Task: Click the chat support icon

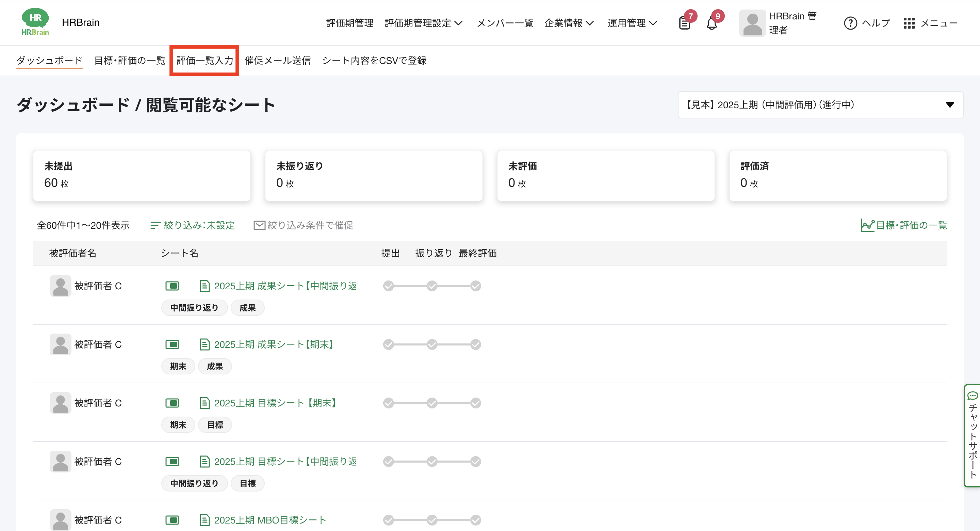Action: pos(973,396)
